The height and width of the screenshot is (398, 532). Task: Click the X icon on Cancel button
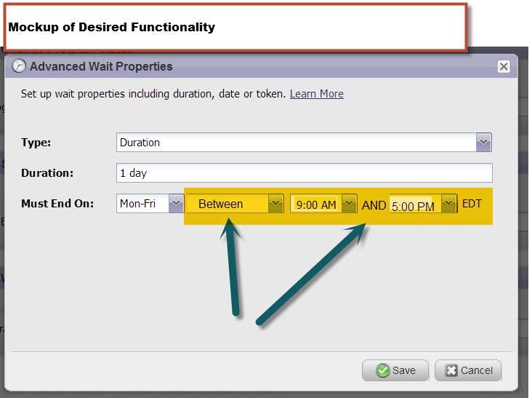[x=451, y=370]
